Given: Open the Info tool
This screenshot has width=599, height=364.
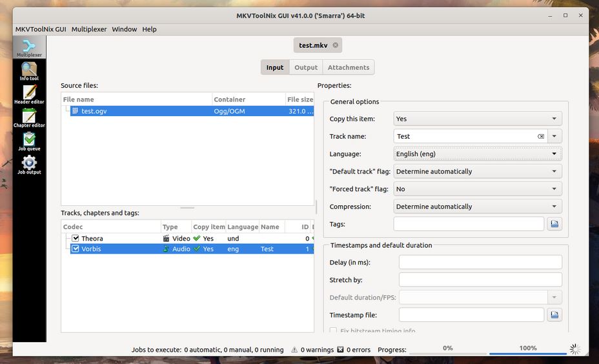Looking at the screenshot, I should [29, 71].
